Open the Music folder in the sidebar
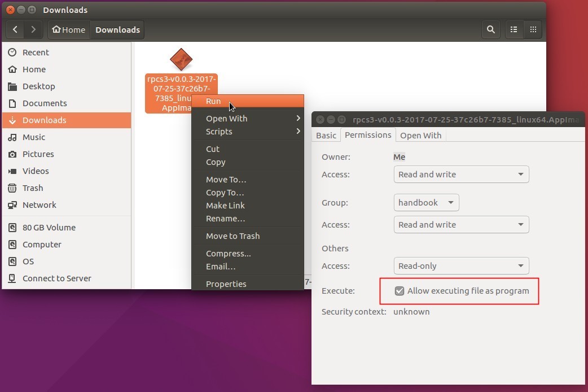Image resolution: width=588 pixels, height=392 pixels. tap(35, 137)
